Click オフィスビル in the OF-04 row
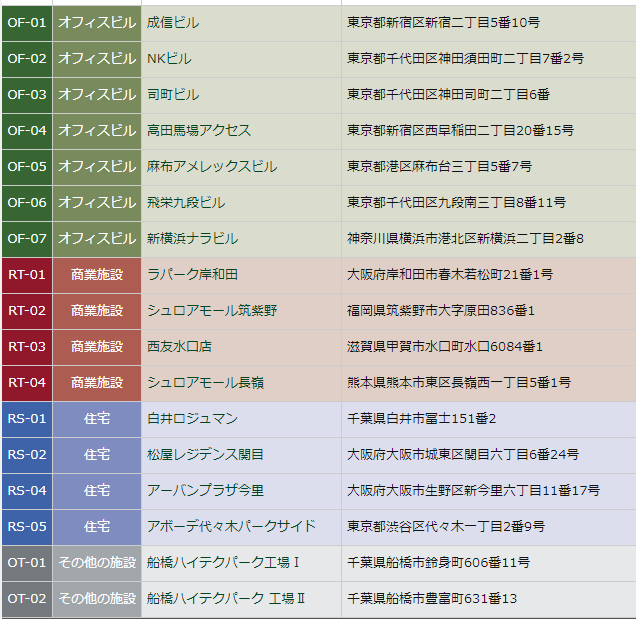The width and height of the screenshot is (636, 619). (97, 131)
